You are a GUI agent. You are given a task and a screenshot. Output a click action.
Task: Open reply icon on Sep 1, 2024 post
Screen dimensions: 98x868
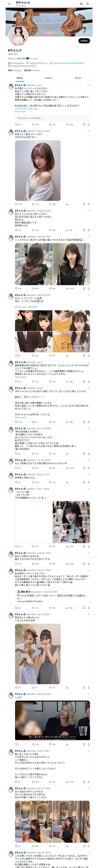pos(16,547)
